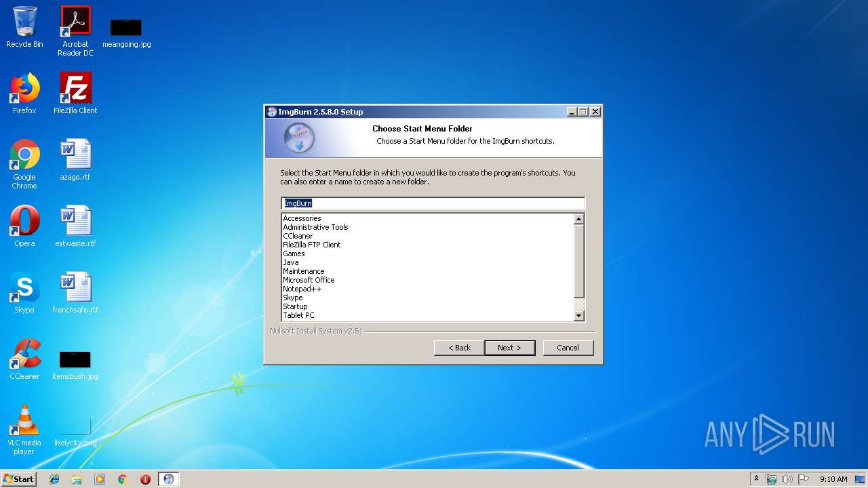The image size is (868, 488).
Task: Select estwaste.rtf document on desktop
Action: pos(75,226)
